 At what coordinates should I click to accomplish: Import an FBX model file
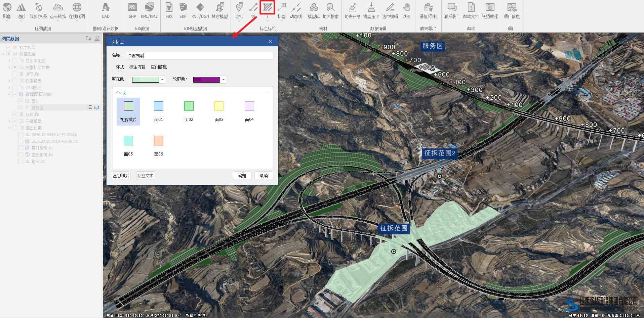click(x=169, y=8)
